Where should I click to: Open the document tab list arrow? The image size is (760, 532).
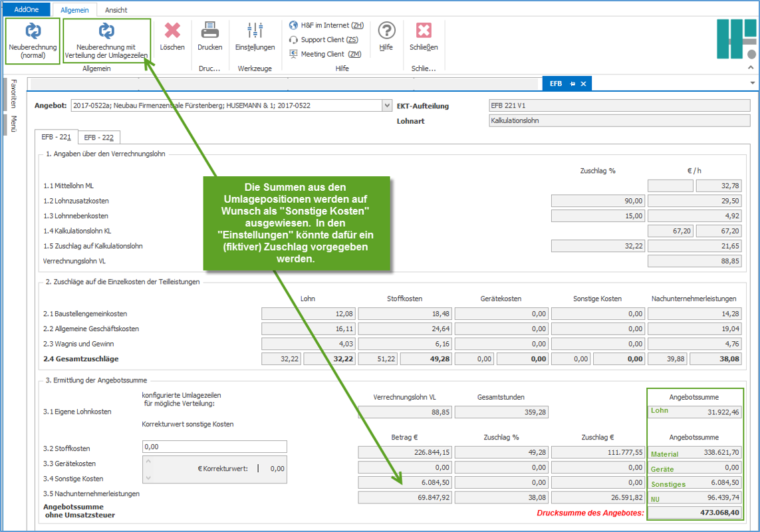tap(752, 84)
